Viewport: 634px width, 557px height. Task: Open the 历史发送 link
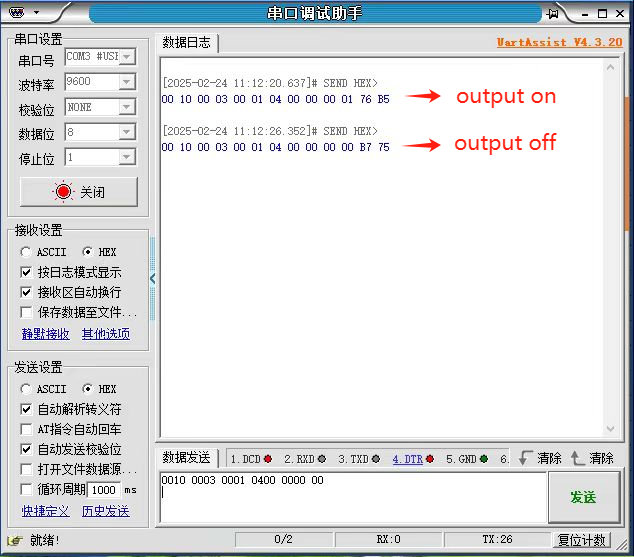click(106, 511)
